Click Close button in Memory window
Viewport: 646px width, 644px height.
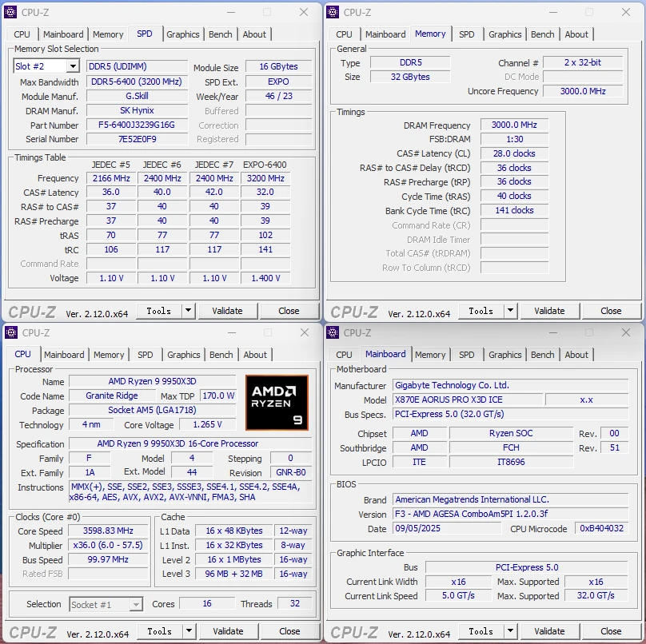pos(611,311)
